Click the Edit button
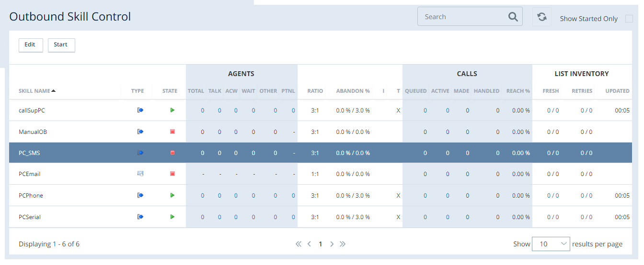This screenshot has width=644, height=265. (31, 45)
